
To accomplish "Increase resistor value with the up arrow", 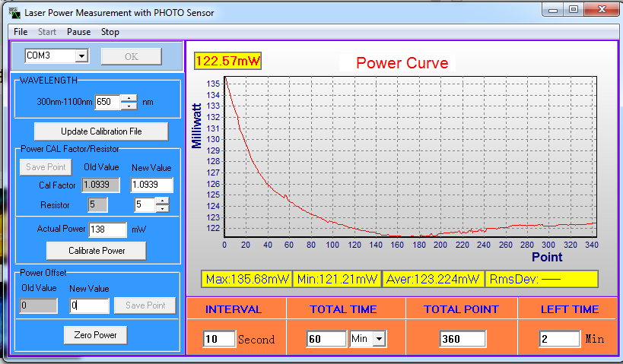I will [162, 201].
